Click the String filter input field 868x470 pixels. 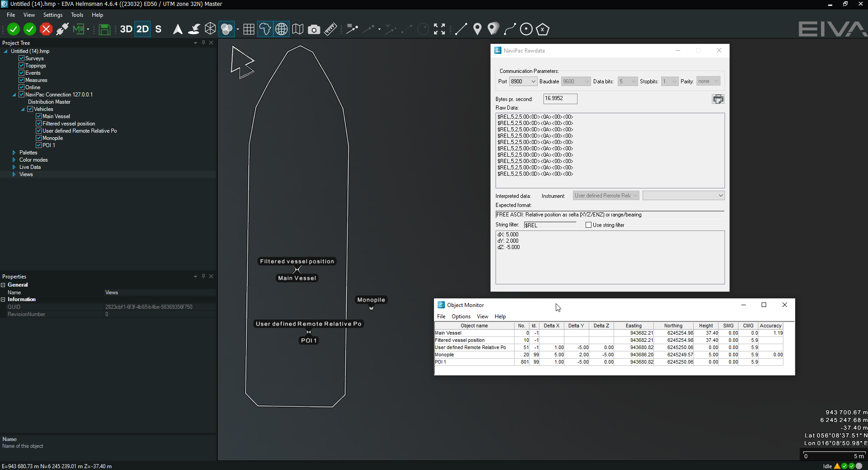pos(550,225)
